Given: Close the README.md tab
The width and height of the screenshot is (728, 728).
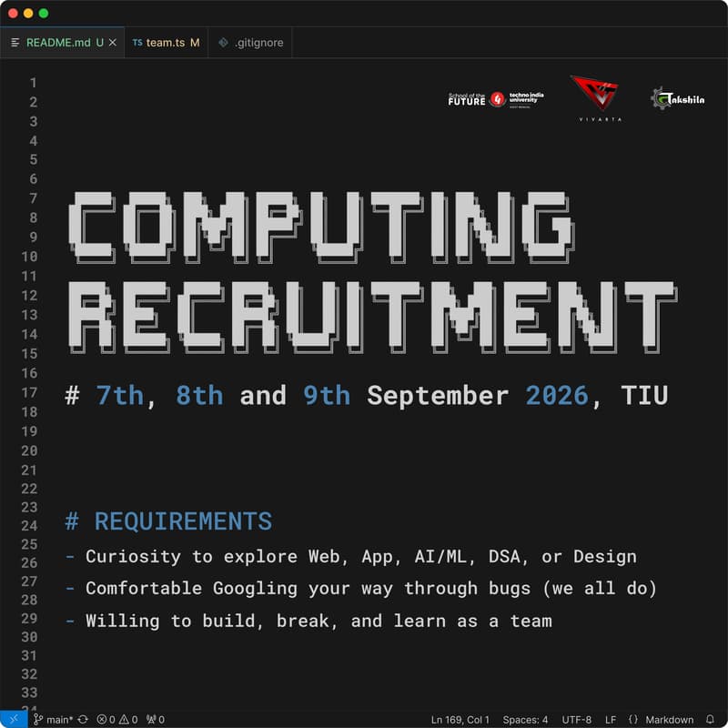Looking at the screenshot, I should point(112,42).
